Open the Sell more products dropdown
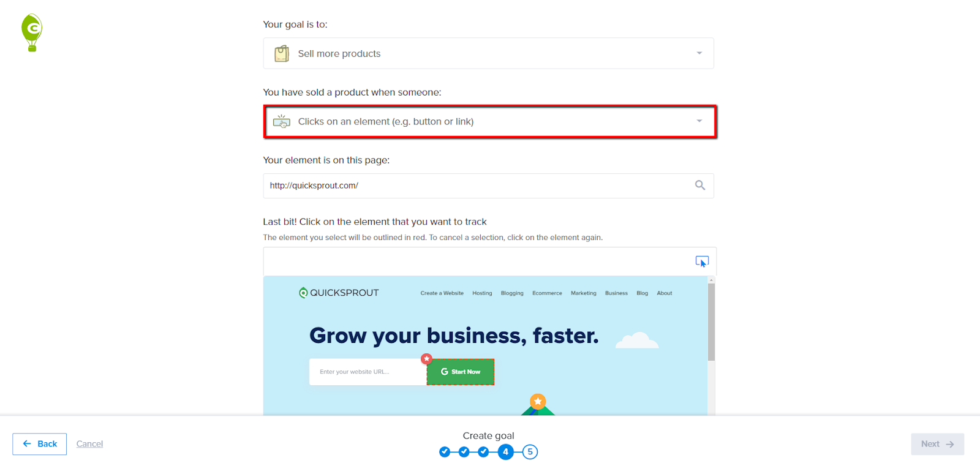This screenshot has width=980, height=463. coord(488,53)
